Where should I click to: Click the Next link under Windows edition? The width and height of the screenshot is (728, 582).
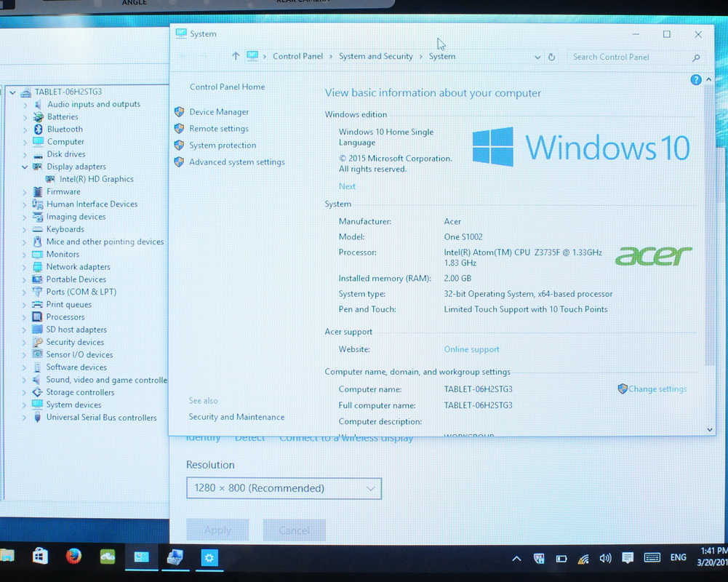point(347,186)
